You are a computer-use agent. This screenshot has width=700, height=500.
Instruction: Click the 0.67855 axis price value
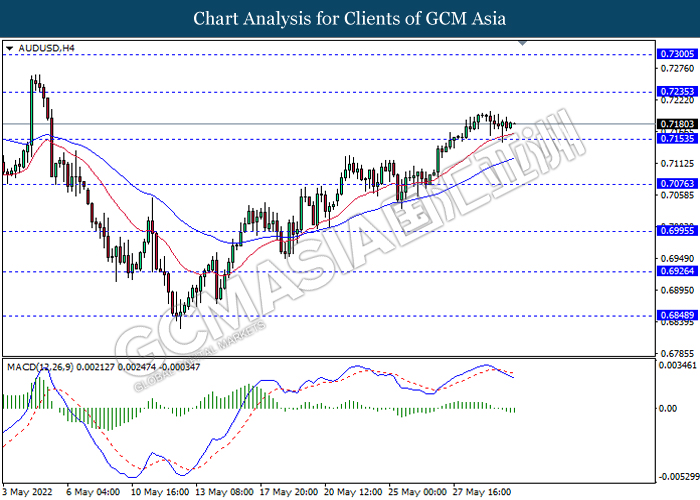(x=677, y=354)
